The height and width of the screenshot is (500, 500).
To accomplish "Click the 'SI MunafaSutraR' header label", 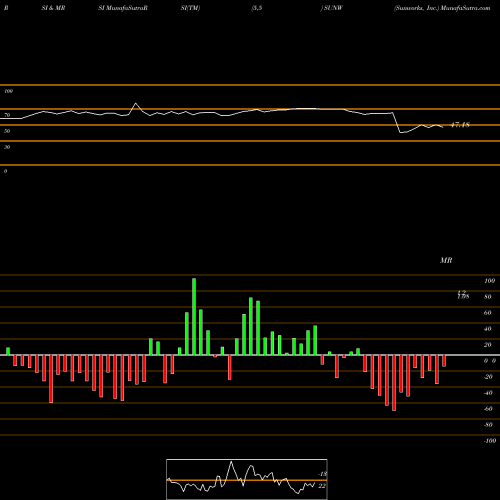I will click(x=123, y=8).
